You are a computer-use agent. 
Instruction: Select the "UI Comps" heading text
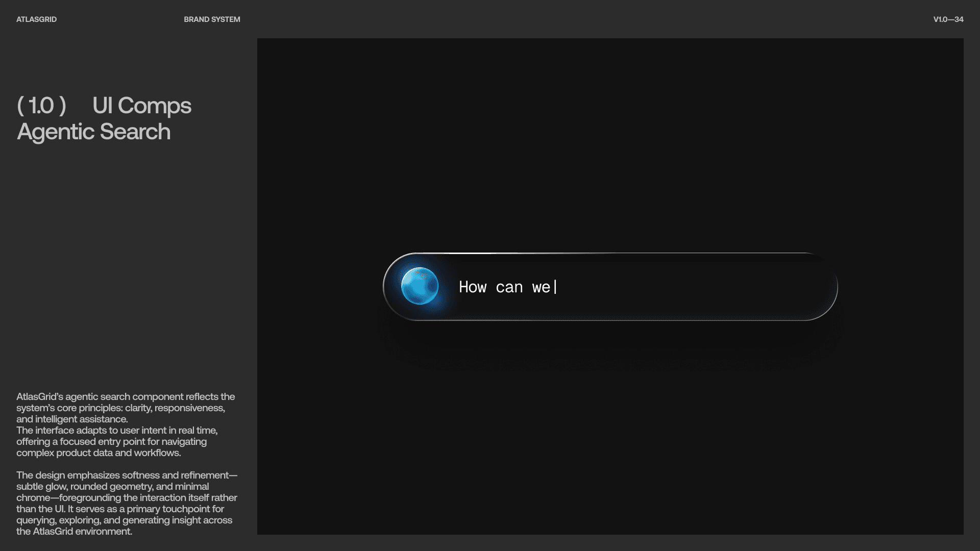click(x=142, y=106)
